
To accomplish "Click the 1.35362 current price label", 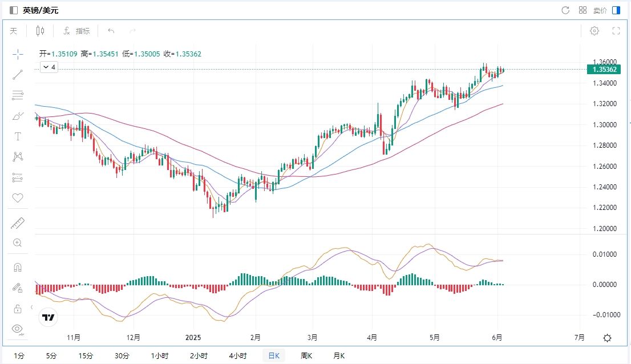I will (604, 70).
